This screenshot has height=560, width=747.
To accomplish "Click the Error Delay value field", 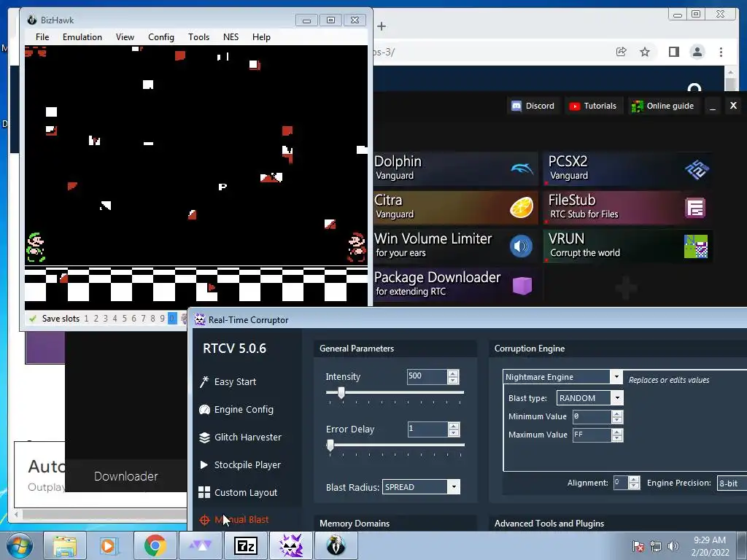I will pyautogui.click(x=427, y=429).
